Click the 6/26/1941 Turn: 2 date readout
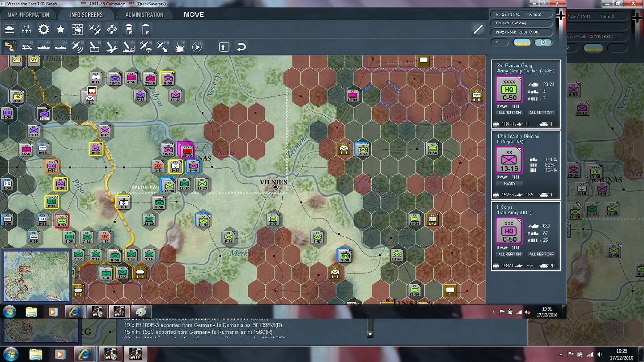Viewport: 644px width, 362px height. [x=521, y=13]
